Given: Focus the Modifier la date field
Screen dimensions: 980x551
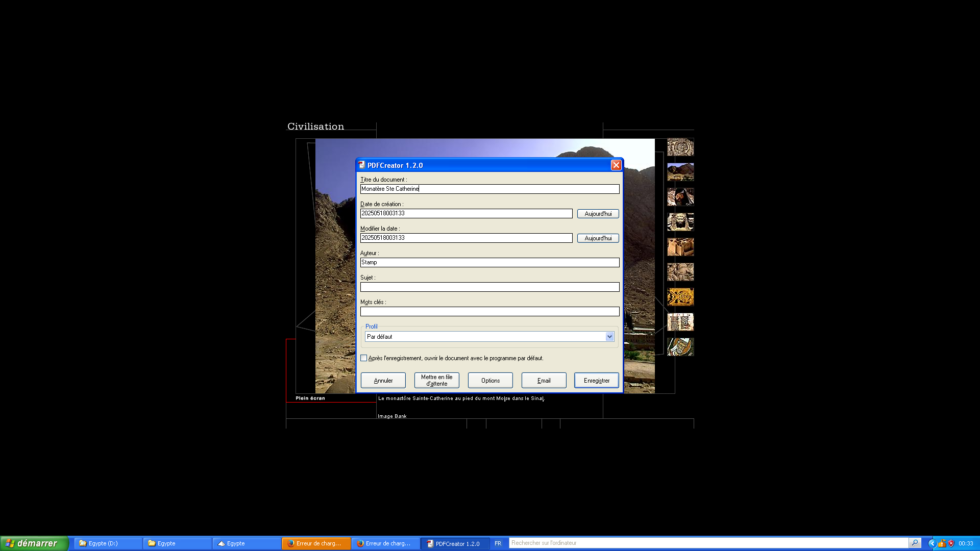Looking at the screenshot, I should (467, 238).
